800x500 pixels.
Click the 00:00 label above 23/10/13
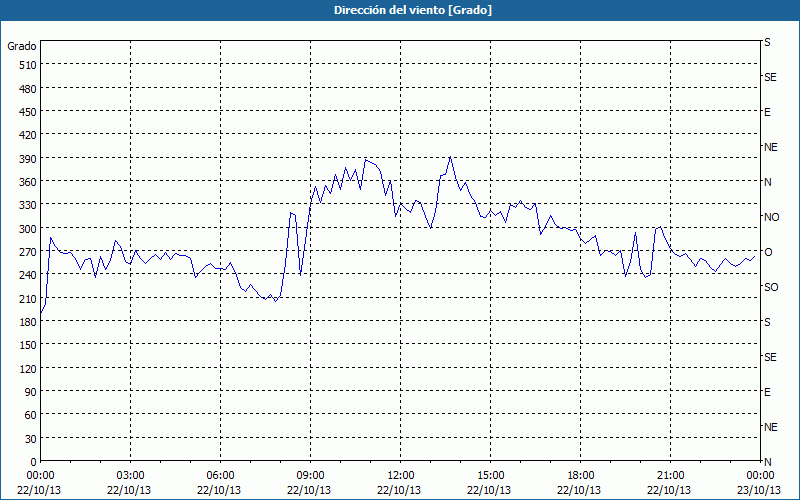(760, 476)
